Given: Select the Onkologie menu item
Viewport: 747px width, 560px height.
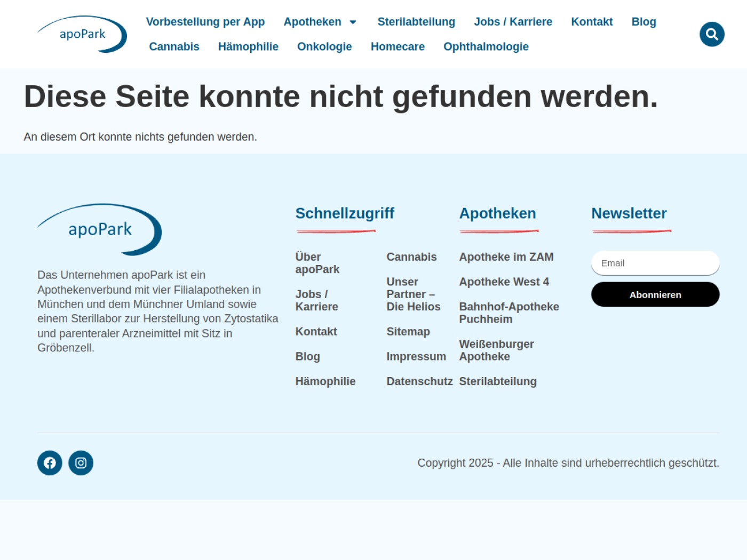Looking at the screenshot, I should point(324,46).
